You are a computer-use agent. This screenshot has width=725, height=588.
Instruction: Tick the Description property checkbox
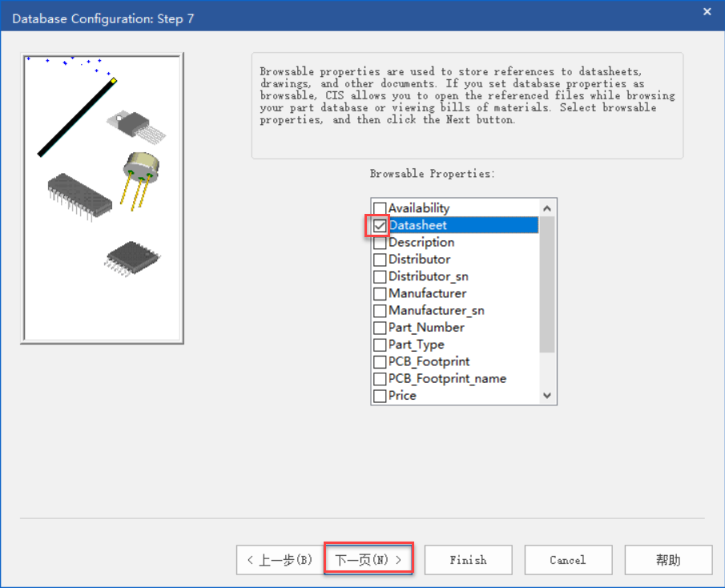point(380,243)
